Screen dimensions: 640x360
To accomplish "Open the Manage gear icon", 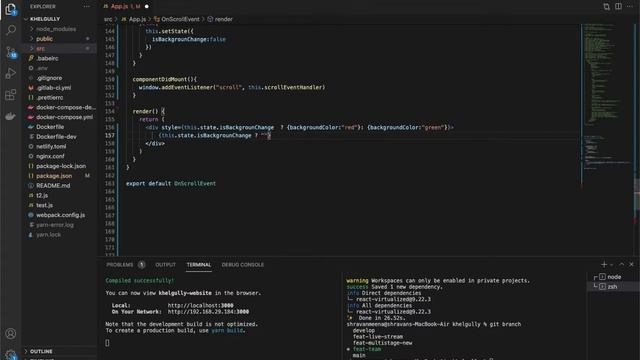I will tap(11, 354).
